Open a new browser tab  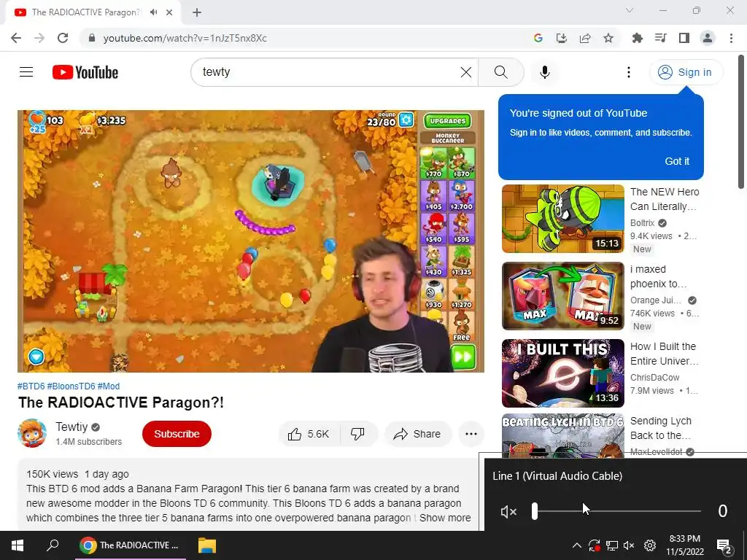pyautogui.click(x=197, y=12)
